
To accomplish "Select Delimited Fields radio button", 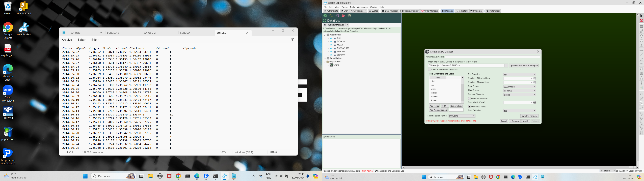I will [470, 106].
